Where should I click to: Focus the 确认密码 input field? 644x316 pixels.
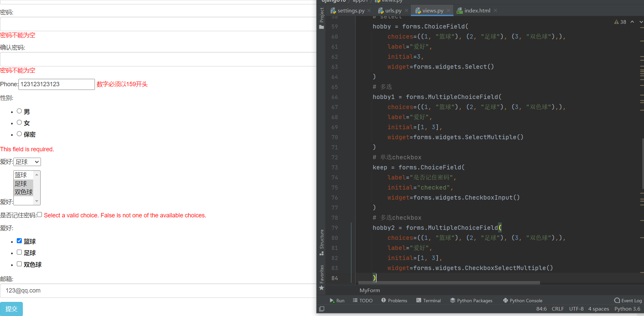point(158,59)
